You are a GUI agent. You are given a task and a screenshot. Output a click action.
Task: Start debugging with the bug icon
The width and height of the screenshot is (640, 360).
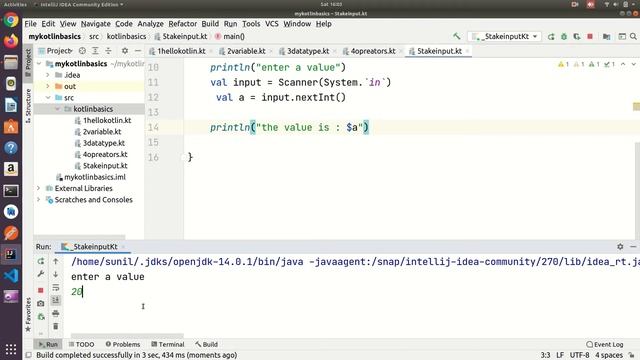tap(564, 36)
